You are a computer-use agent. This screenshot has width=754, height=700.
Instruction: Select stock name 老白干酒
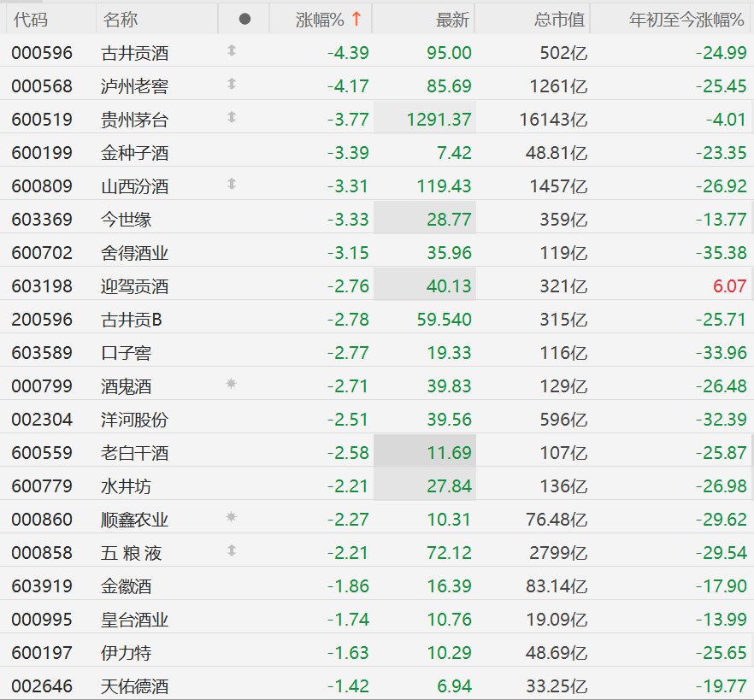click(x=135, y=453)
